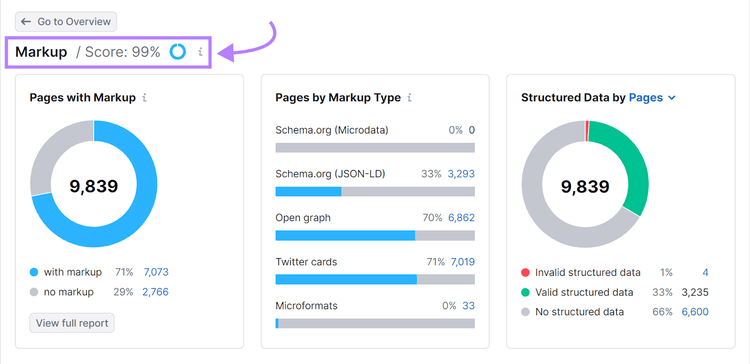The height and width of the screenshot is (364, 750).
Task: Click the red sliver of Structured Data donut
Action: click(x=586, y=131)
